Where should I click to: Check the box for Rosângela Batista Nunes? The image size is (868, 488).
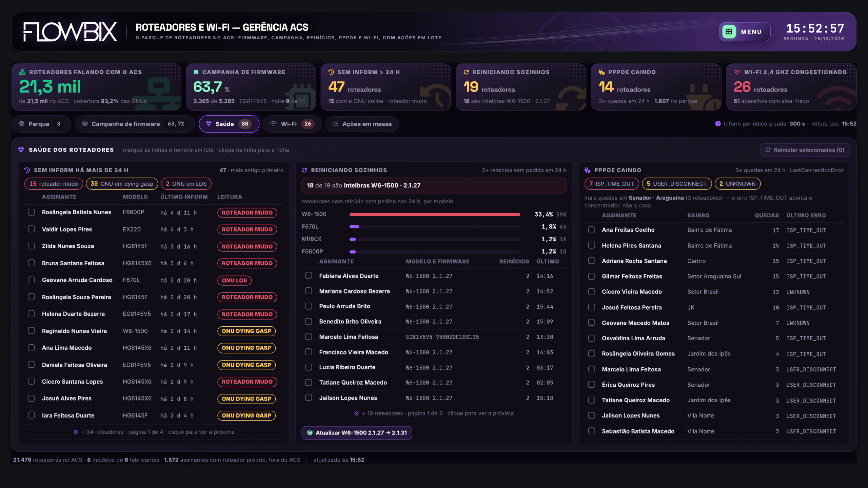(32, 212)
